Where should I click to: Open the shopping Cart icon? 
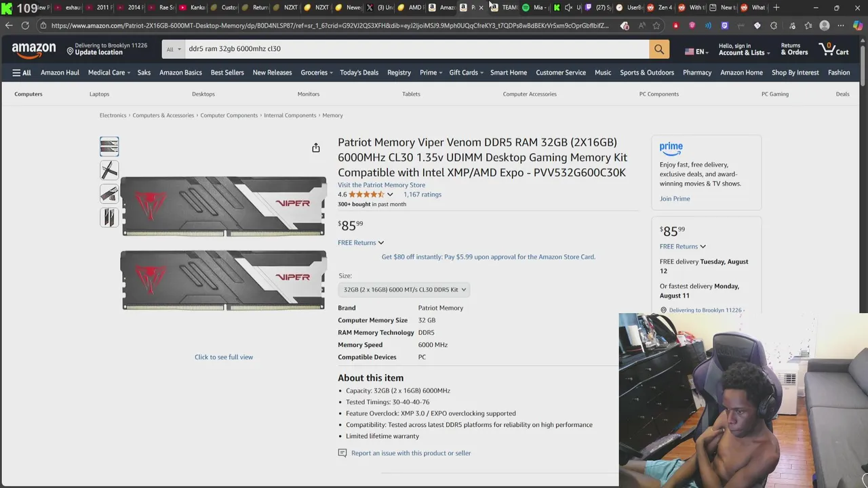coord(834,49)
